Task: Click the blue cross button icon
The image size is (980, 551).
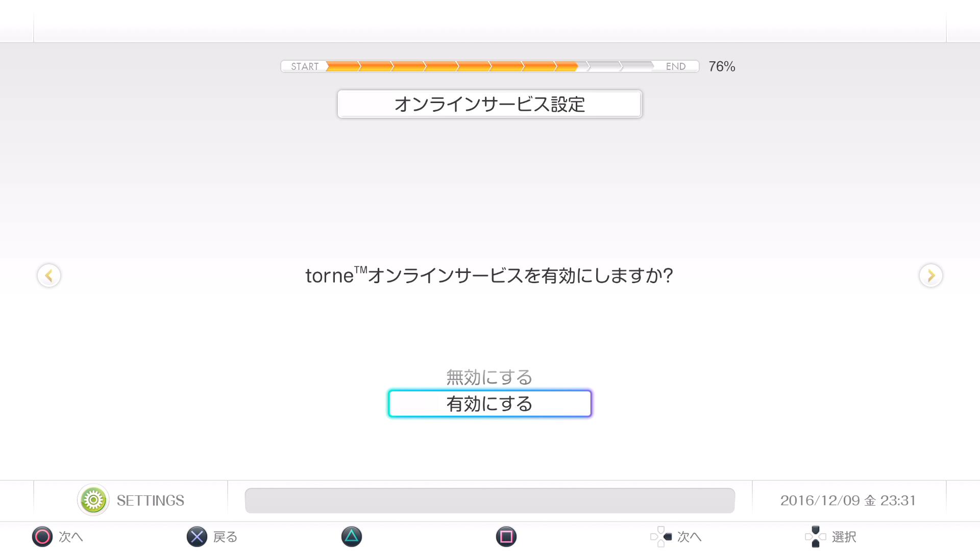Action: pyautogui.click(x=197, y=537)
